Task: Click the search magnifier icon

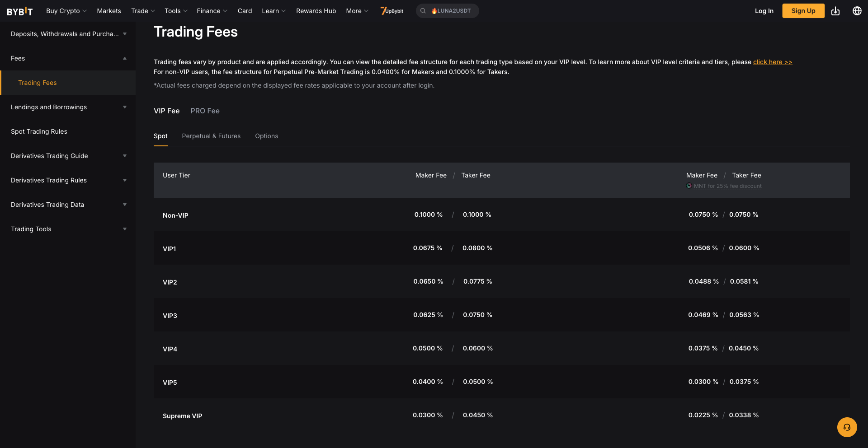Action: click(423, 11)
